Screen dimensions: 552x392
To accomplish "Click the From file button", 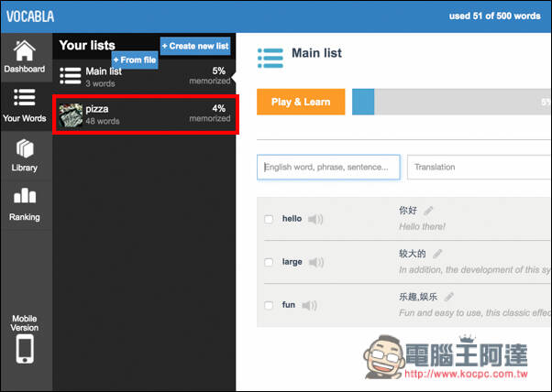I will [135, 60].
